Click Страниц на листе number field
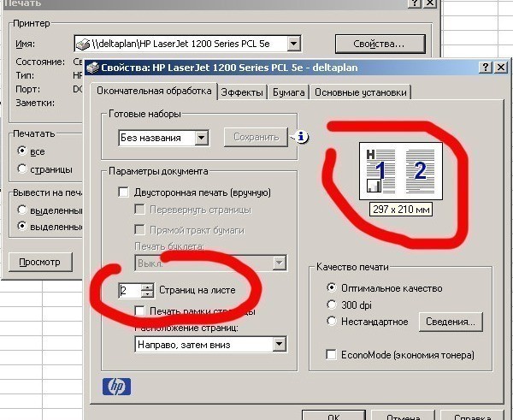The width and height of the screenshot is (513, 420). coord(130,290)
